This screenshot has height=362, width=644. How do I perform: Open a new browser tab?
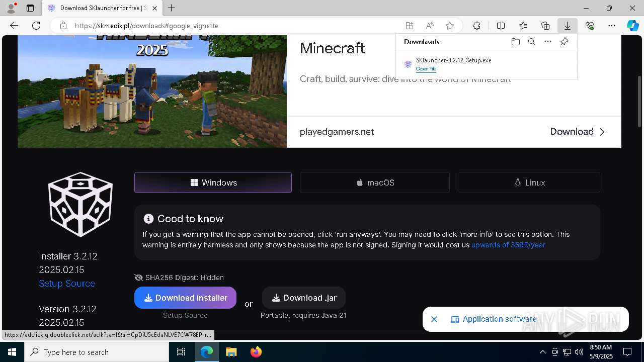coord(172,8)
